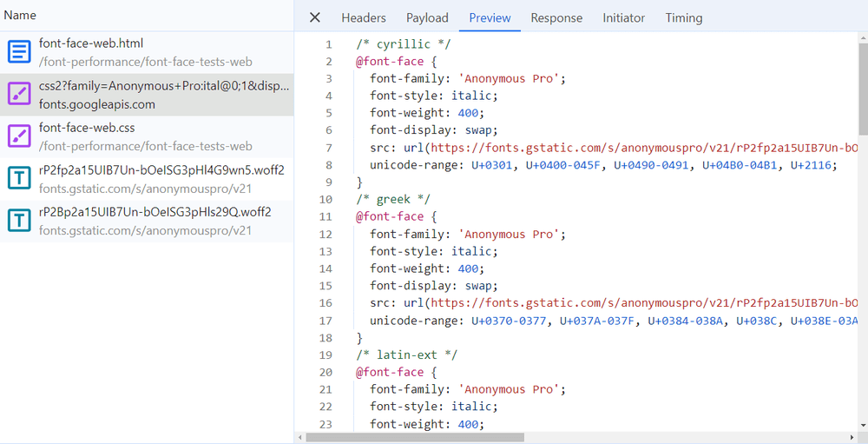The image size is (868, 444).
Task: Click the css2?family=Anonymous+Pro stylesheet icon
Action: pyautogui.click(x=20, y=94)
